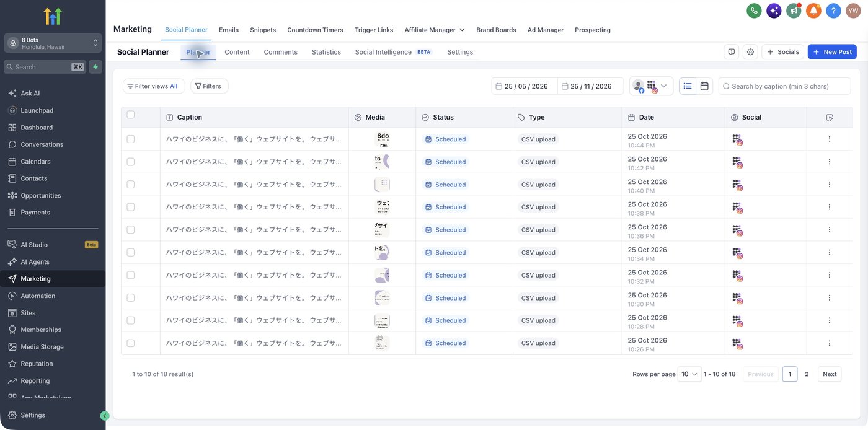Open the end date picker 25 / 11 / 2026
Viewport: 868px width, 430px height.
click(x=591, y=86)
